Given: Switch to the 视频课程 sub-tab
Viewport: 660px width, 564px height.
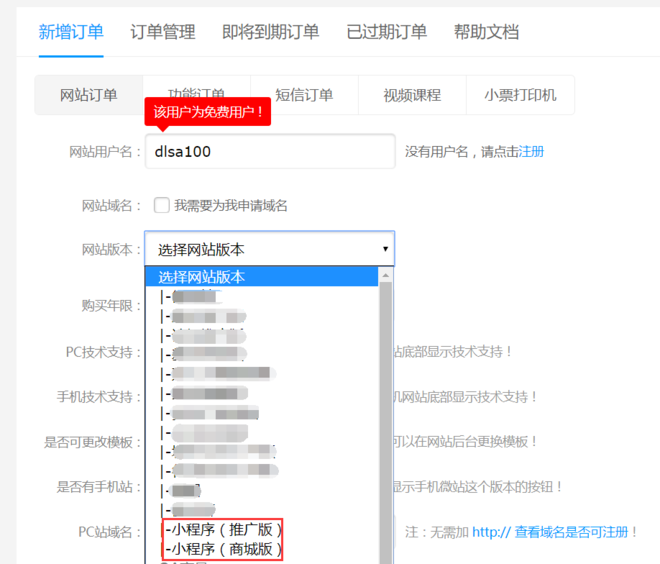Looking at the screenshot, I should click(x=411, y=95).
